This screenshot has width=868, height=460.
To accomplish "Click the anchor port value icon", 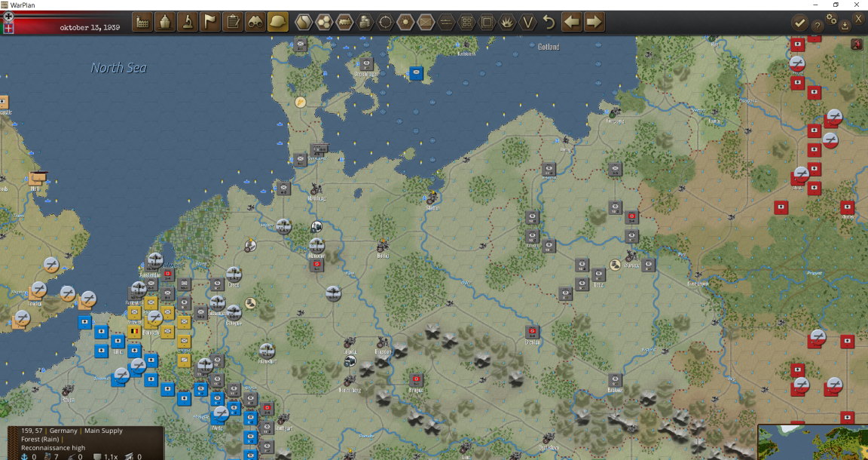I will pos(24,457).
